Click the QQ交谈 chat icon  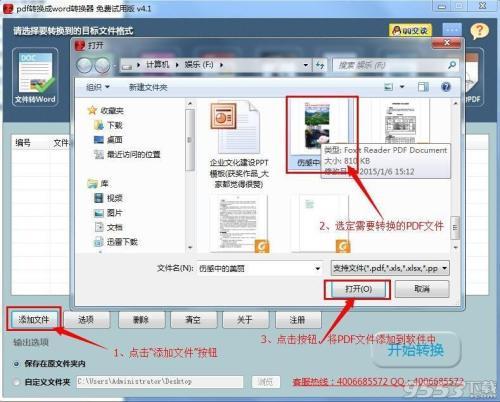coord(410,30)
